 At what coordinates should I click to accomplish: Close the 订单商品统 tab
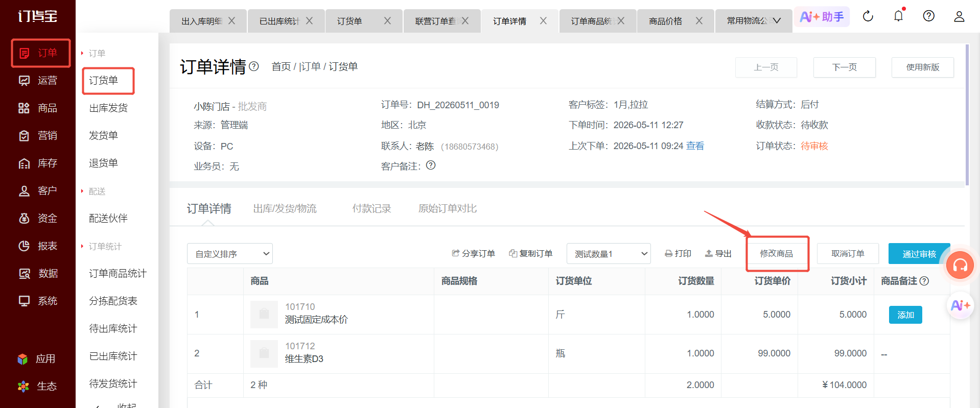621,21
